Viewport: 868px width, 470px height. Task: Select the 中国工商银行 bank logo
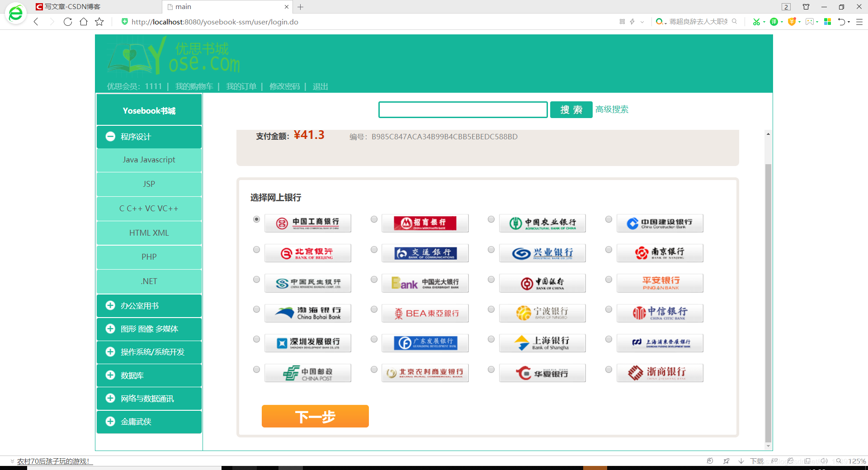point(308,223)
